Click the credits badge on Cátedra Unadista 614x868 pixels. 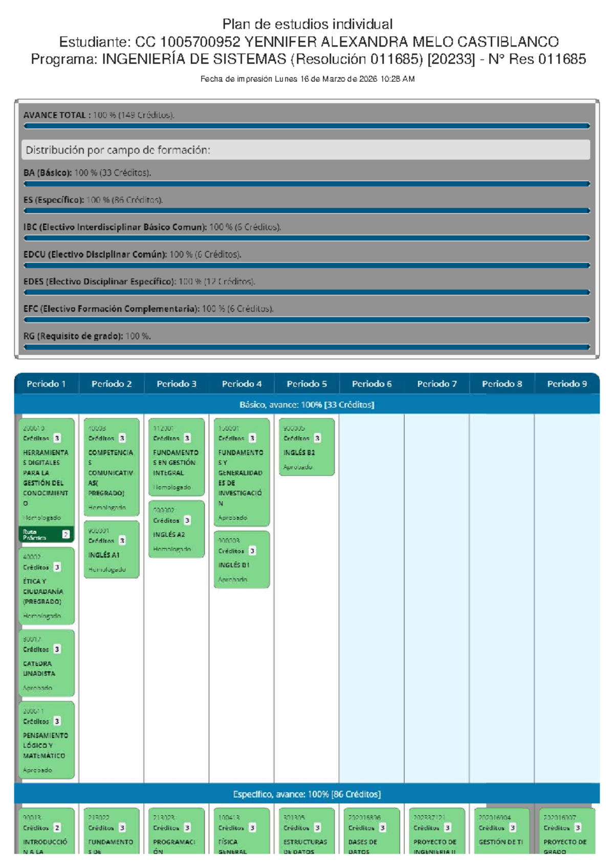coord(57,649)
